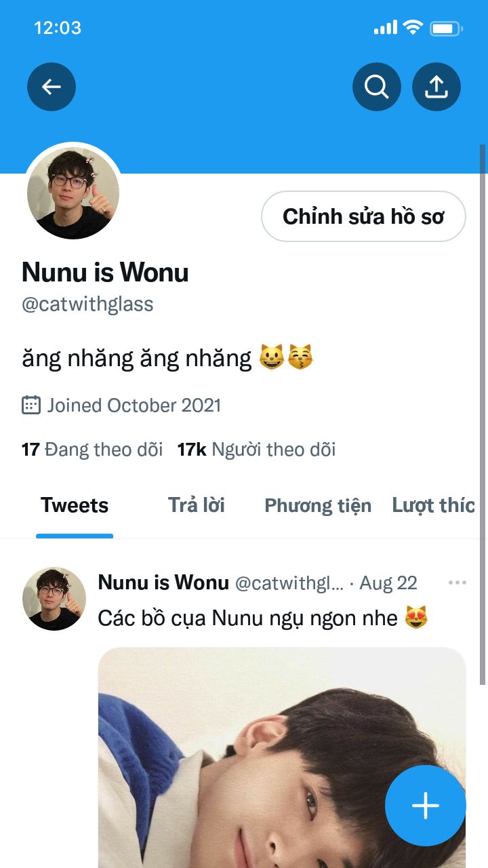Viewport: 488px width, 868px height.
Task: Click the page scrollbar on right edge
Action: point(483,414)
